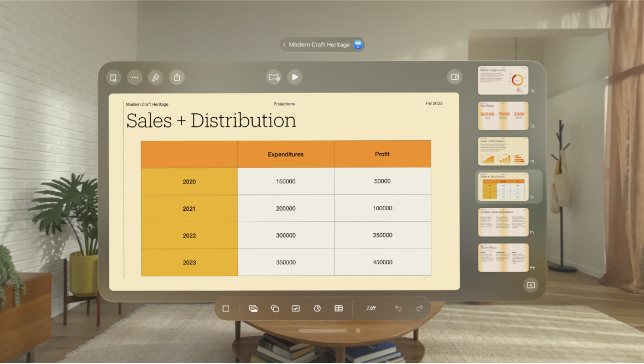The image size is (644, 364).
Task: Insert a shape from bottom toolbar
Action: click(x=275, y=309)
